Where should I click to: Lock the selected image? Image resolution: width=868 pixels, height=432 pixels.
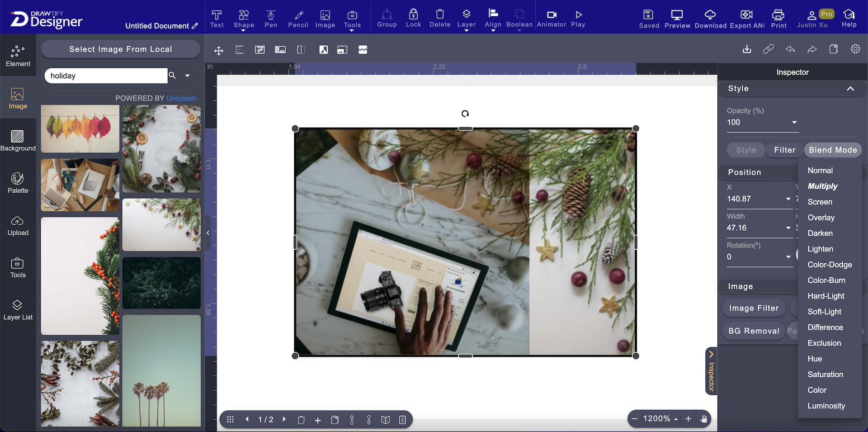(x=413, y=19)
